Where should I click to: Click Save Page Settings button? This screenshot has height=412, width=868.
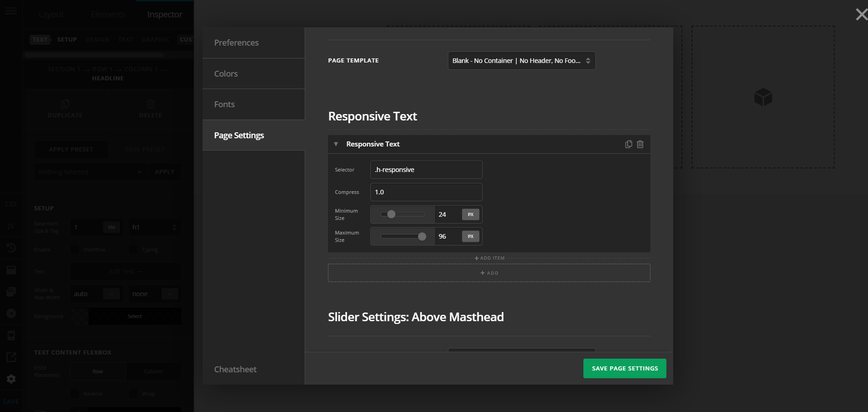click(624, 368)
